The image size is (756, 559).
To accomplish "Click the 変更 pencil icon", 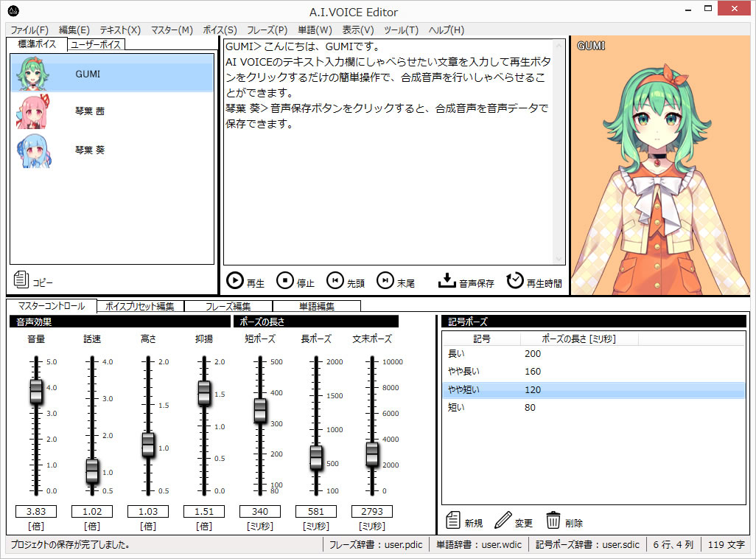I will (x=503, y=521).
